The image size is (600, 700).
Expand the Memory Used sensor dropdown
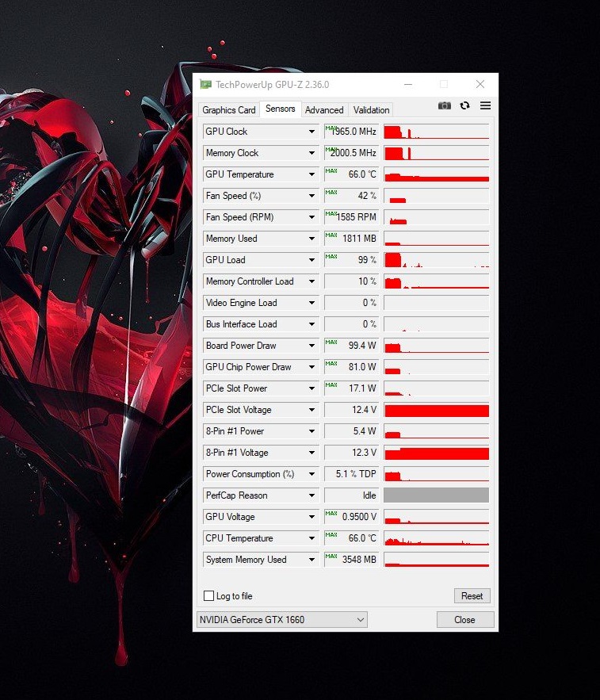[311, 239]
